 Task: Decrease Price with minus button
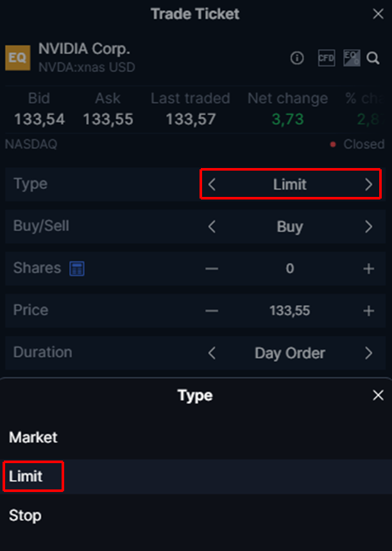click(x=212, y=311)
